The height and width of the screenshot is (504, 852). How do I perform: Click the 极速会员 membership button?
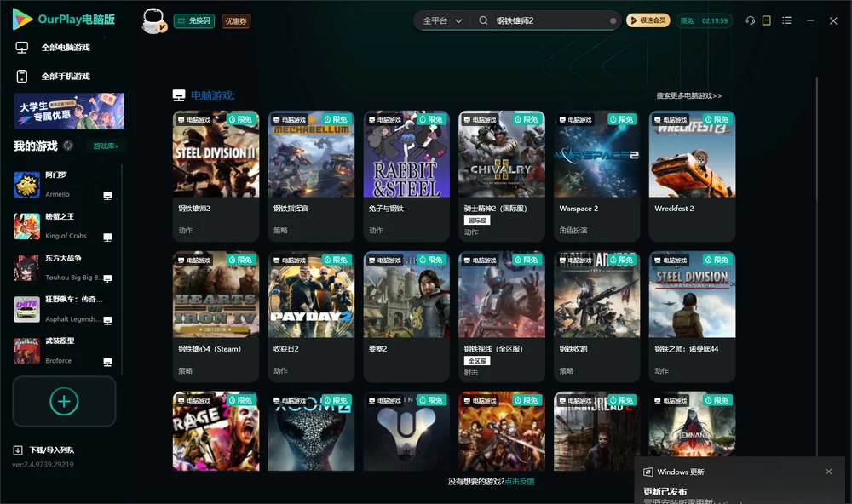click(x=648, y=20)
